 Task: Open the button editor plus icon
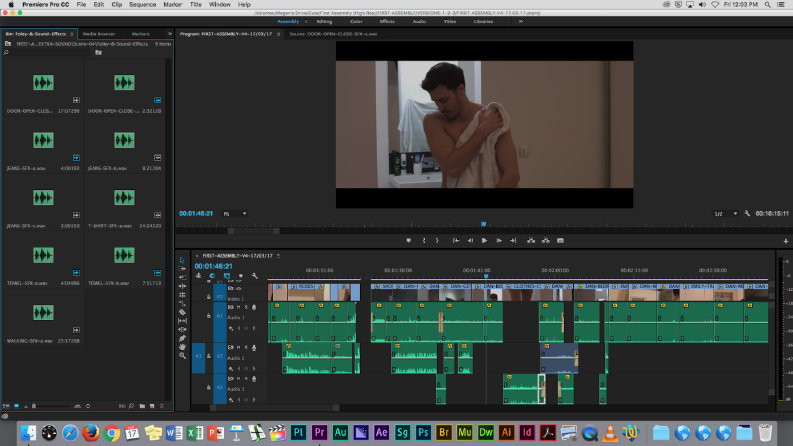point(785,241)
